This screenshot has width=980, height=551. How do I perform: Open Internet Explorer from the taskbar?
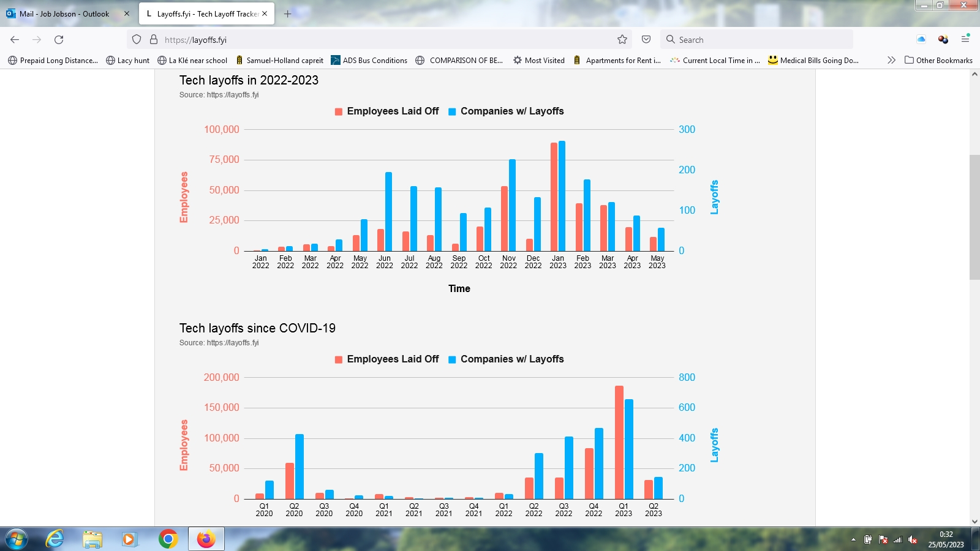[x=55, y=539]
